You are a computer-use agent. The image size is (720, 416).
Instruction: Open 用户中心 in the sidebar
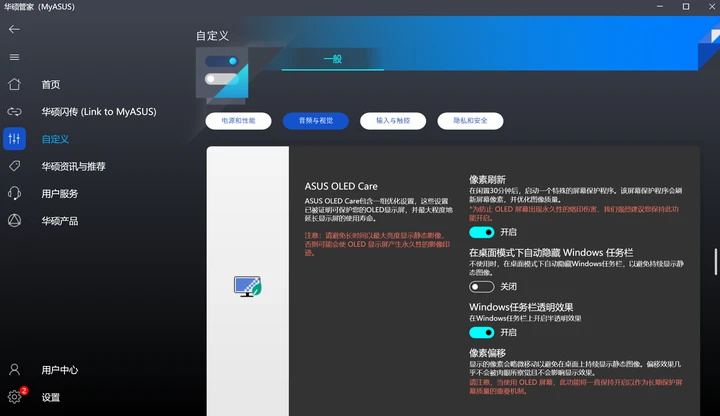[60, 370]
